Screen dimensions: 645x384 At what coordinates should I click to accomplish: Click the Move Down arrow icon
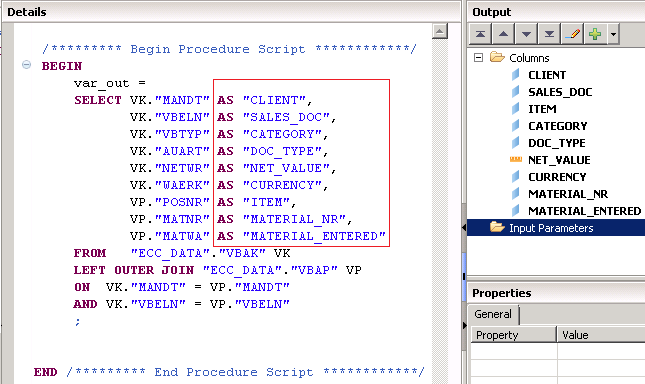point(526,34)
